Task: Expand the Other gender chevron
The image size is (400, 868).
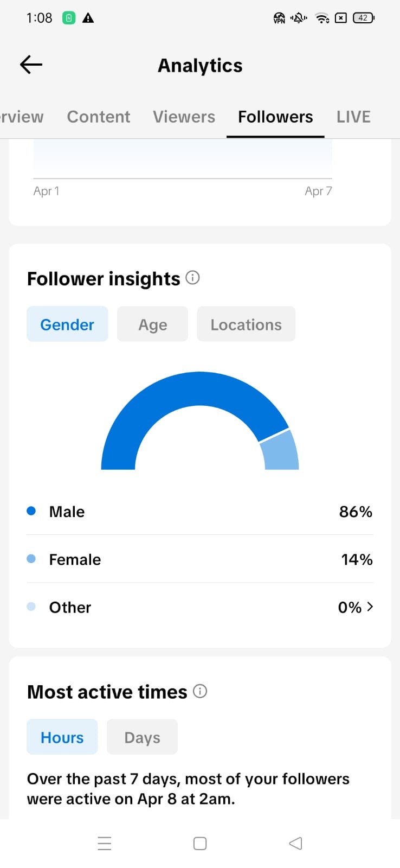Action: (x=370, y=607)
